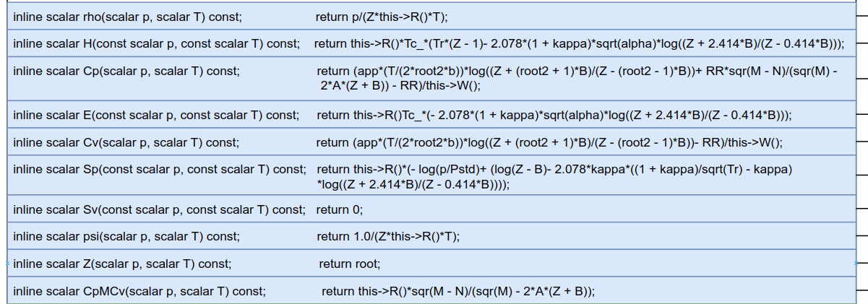
Task: Select the inline scalar Cp declaration
Action: pyautogui.click(x=126, y=71)
